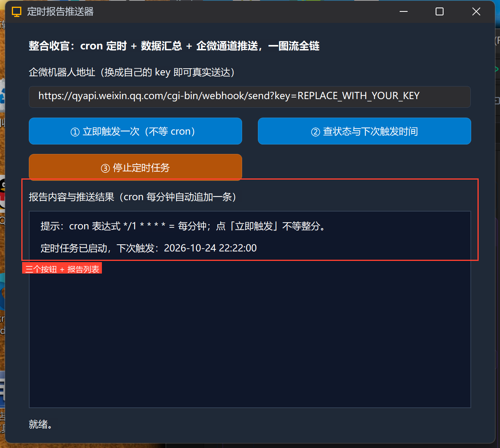Click the 整合收官 heading text
This screenshot has width=500, height=448.
(x=174, y=46)
